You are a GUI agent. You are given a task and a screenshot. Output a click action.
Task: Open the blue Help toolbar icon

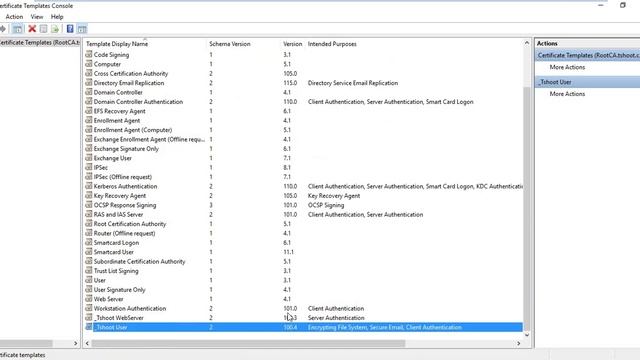[x=70, y=29]
